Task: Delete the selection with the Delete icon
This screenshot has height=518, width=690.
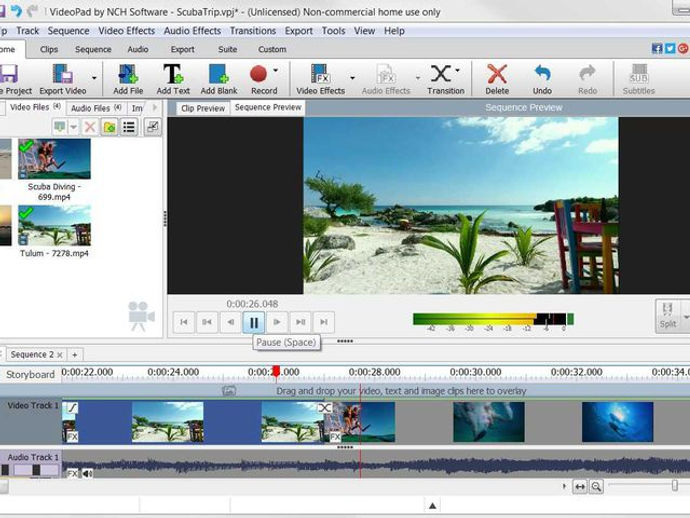Action: [497, 74]
